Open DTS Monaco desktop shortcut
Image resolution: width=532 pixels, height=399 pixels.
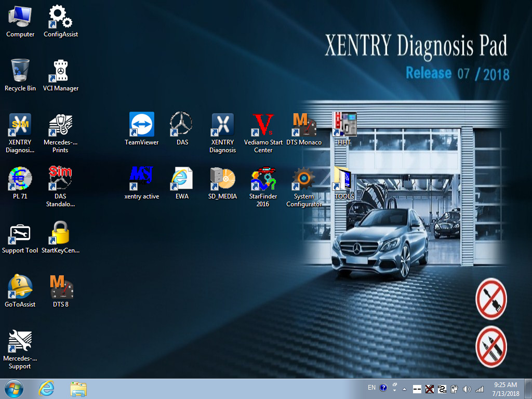[304, 125]
